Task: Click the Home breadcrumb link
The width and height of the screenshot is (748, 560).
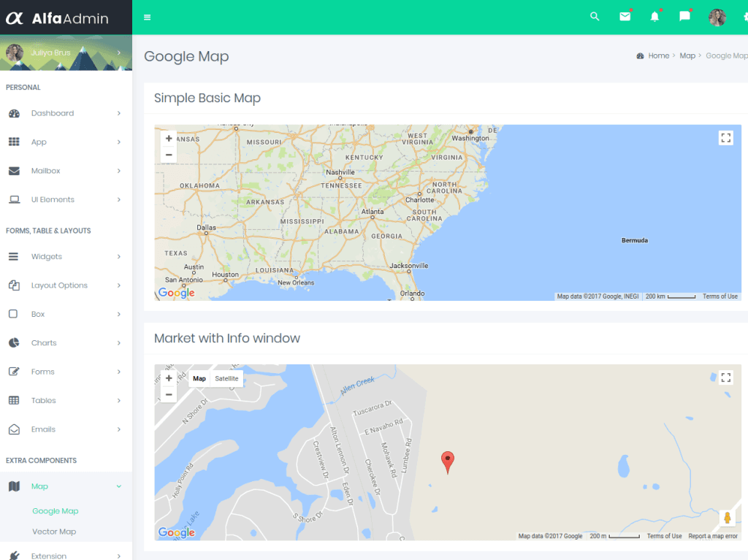Action: 658,55
